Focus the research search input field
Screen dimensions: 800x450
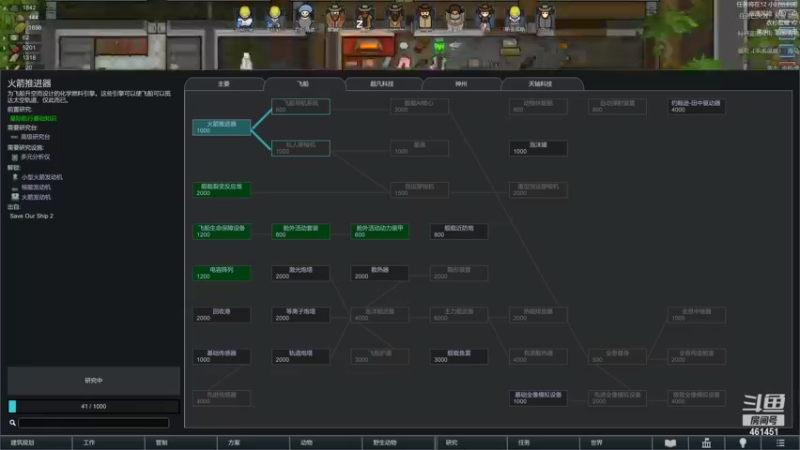(93, 422)
